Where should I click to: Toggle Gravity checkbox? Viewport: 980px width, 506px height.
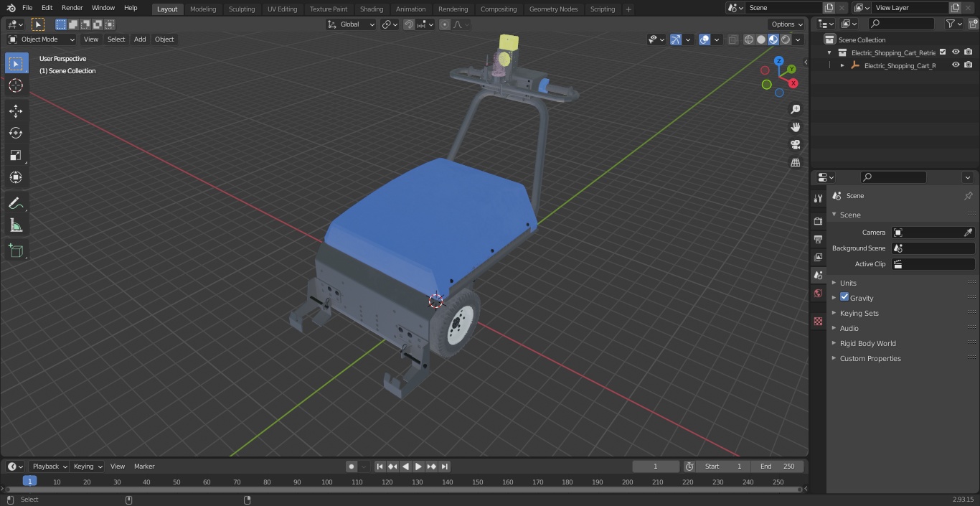click(x=844, y=297)
